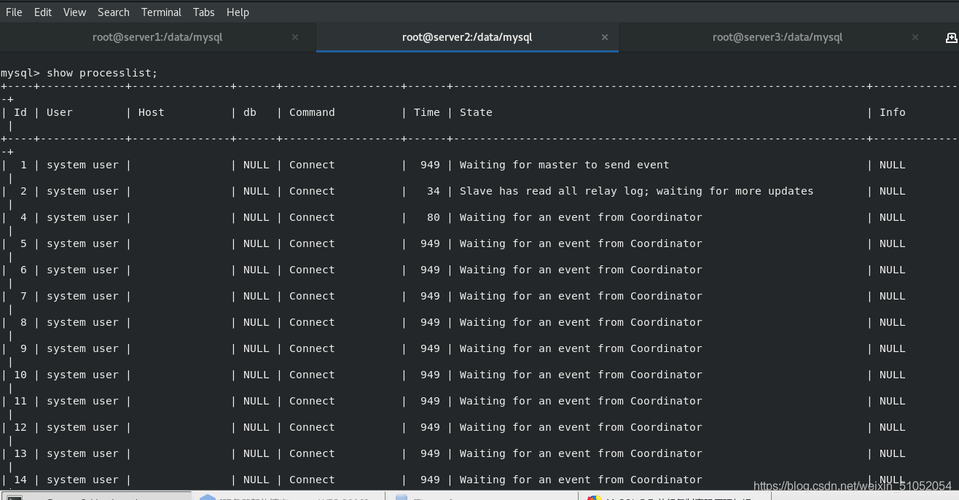Screen dimensions: 959x500
Task: Click the Info NULL in Id 8 row
Action: [x=892, y=323]
